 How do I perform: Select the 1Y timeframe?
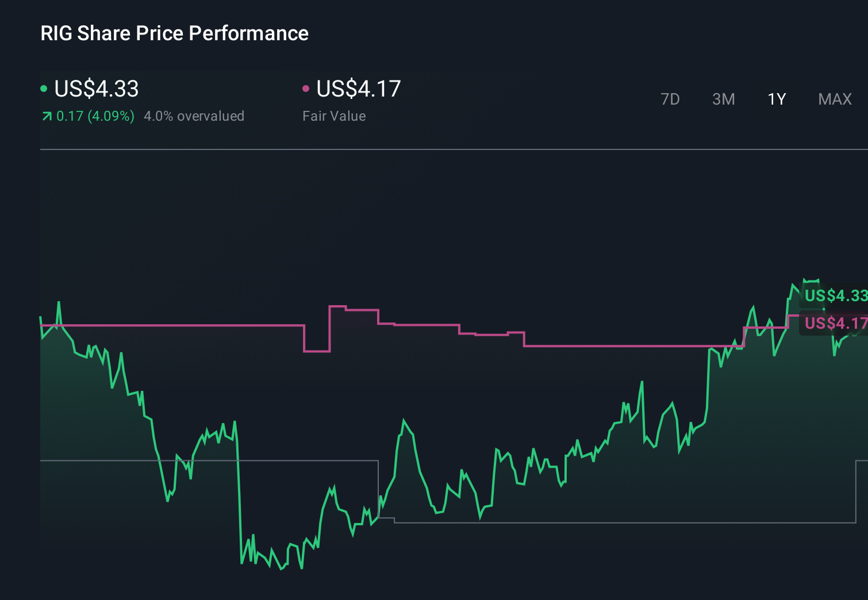776,99
